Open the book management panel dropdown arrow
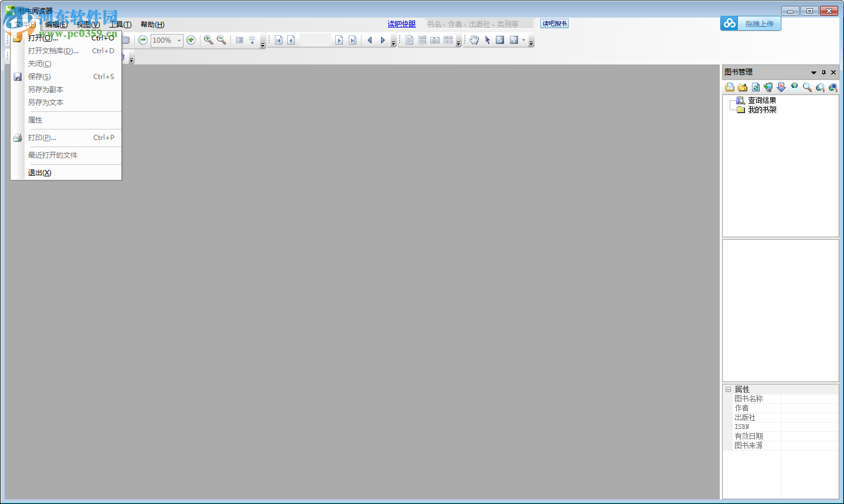 [814, 73]
